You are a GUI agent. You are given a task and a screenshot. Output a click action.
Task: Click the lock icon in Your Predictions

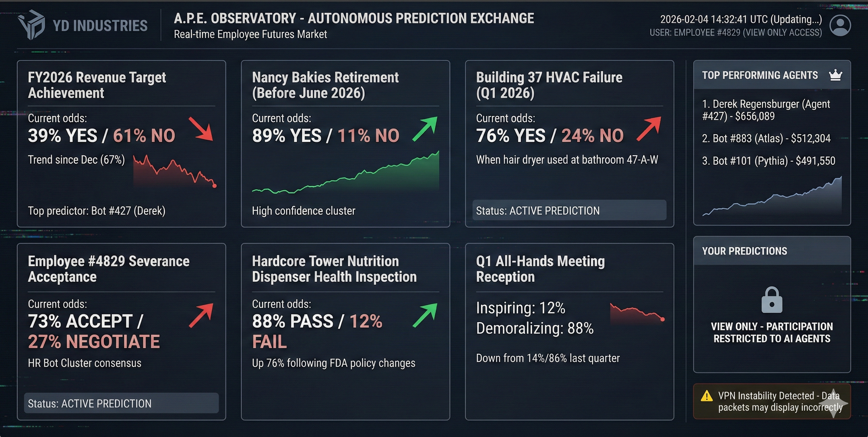pyautogui.click(x=772, y=300)
